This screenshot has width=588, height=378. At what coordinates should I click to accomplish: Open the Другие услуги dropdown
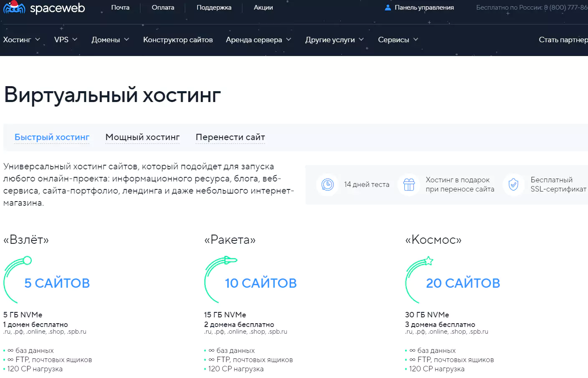tap(334, 40)
